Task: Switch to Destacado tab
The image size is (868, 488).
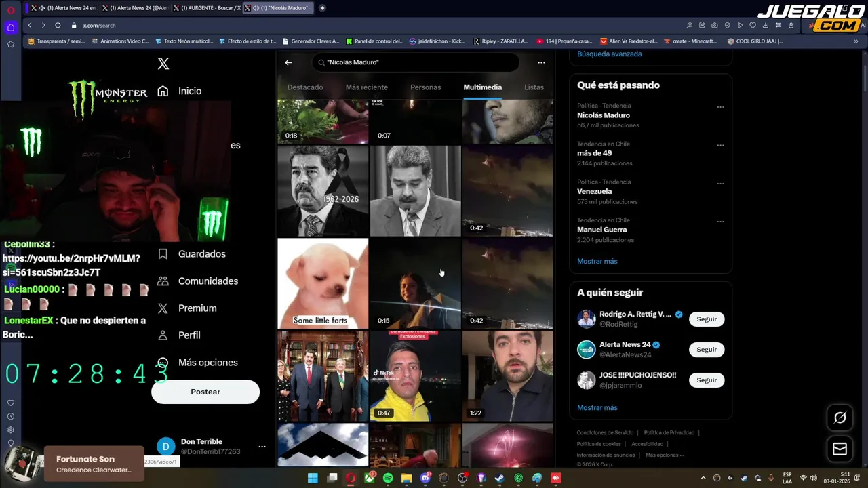Action: (305, 87)
